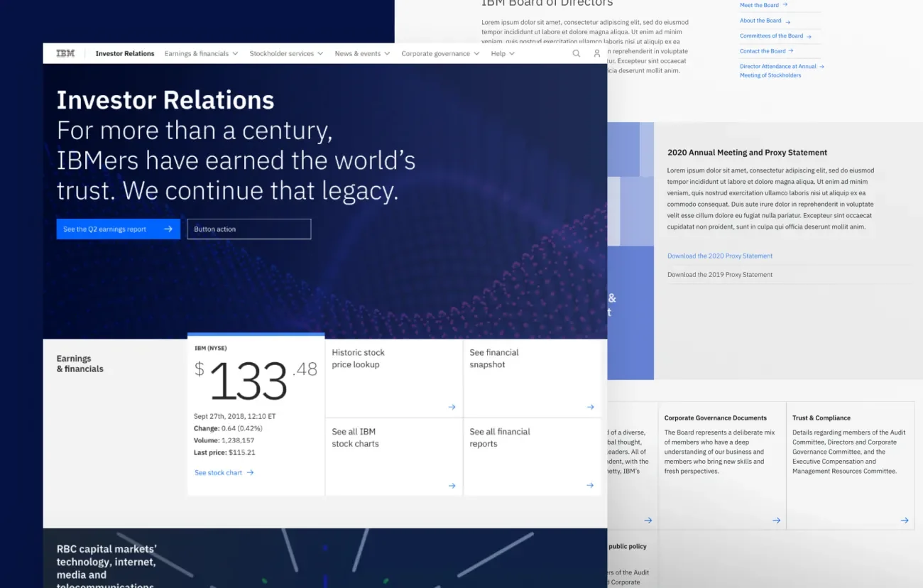Click the RBC capital markets' banner headline

tap(106, 567)
